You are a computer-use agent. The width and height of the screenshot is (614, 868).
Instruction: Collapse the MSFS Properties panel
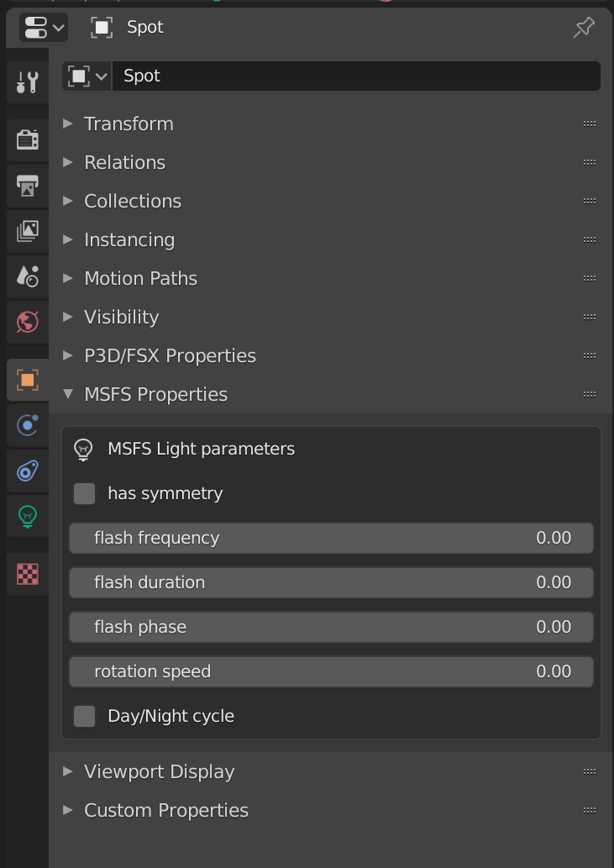tap(155, 394)
